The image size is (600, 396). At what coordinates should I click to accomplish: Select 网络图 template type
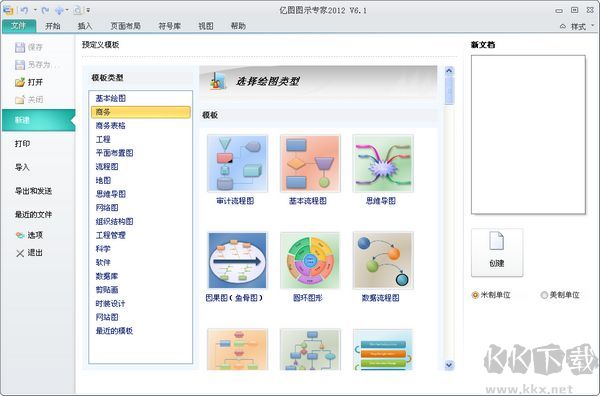tap(106, 208)
